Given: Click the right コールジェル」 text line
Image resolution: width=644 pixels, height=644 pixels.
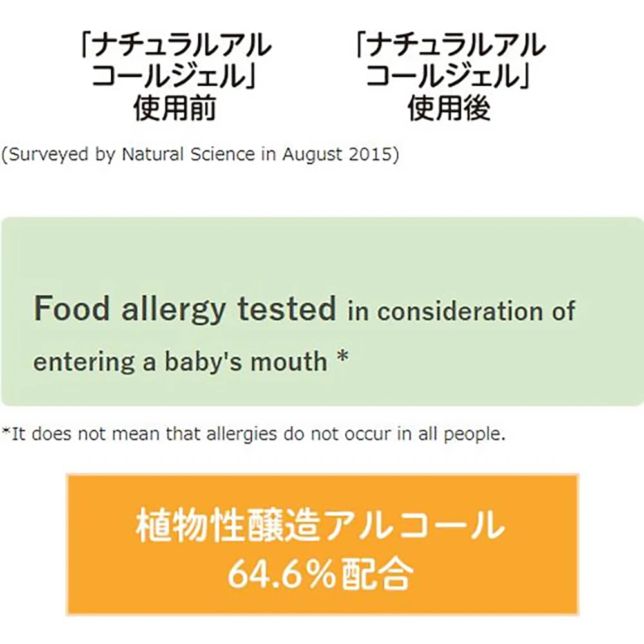Looking at the screenshot, I should click(x=449, y=78).
